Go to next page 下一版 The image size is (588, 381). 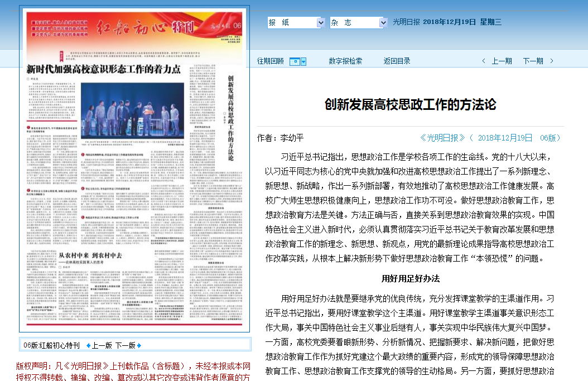pos(125,345)
